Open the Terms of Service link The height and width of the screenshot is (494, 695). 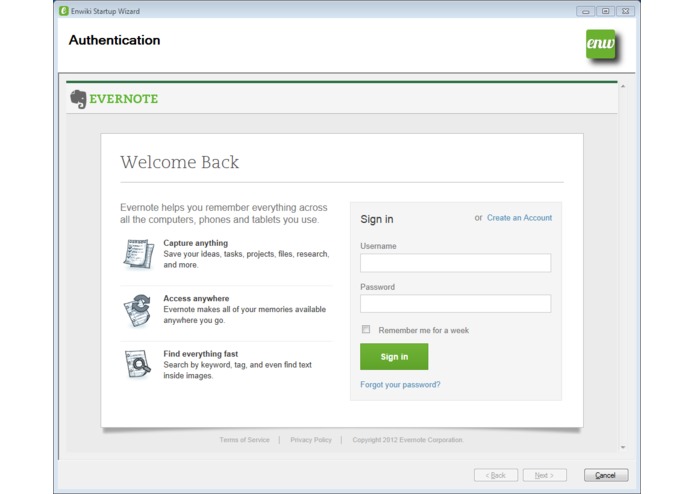[244, 440]
